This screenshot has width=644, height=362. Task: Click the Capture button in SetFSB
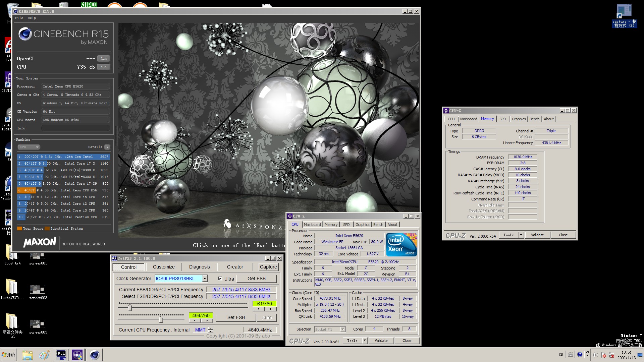(x=268, y=267)
